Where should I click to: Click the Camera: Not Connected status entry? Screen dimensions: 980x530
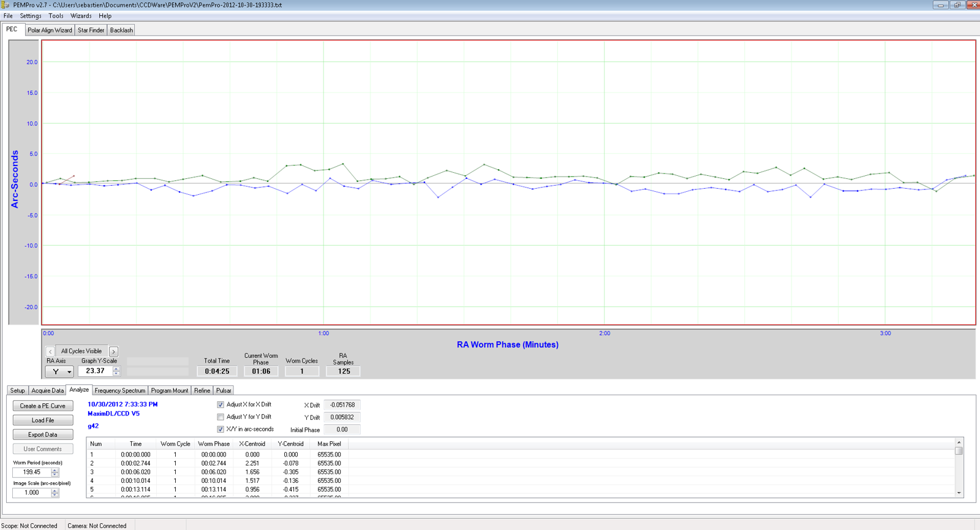pyautogui.click(x=97, y=526)
